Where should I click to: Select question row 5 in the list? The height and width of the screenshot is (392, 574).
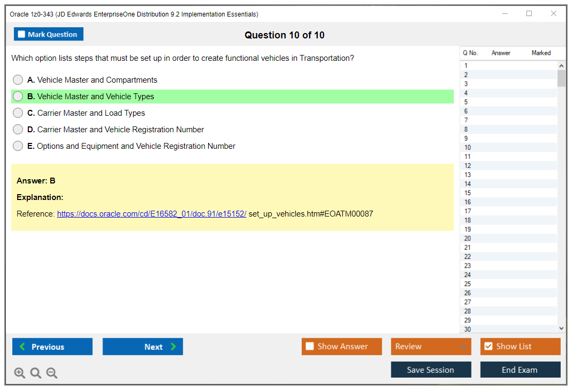(508, 102)
